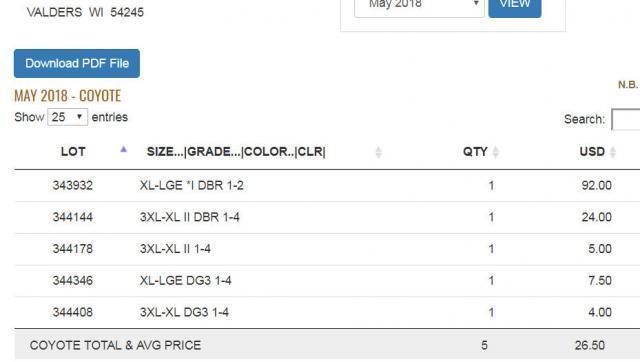Select lot 344346 row
Viewport: 640px width, 362px height.
click(x=327, y=281)
